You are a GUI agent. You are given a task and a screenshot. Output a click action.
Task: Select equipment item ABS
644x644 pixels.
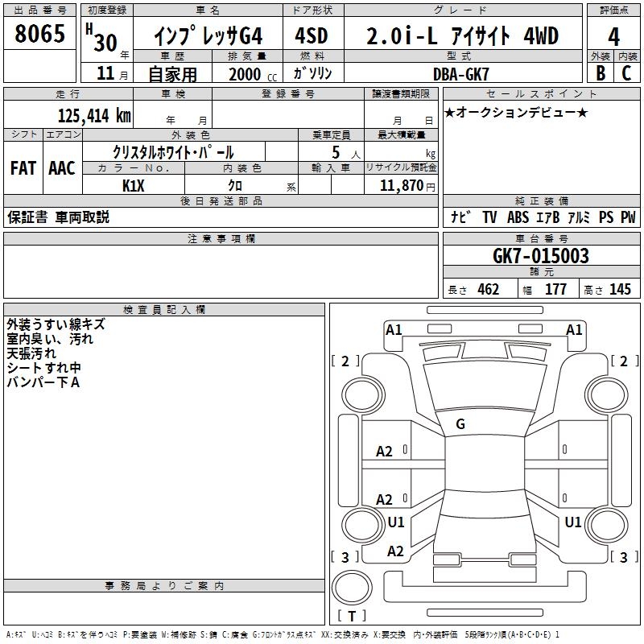click(518, 217)
